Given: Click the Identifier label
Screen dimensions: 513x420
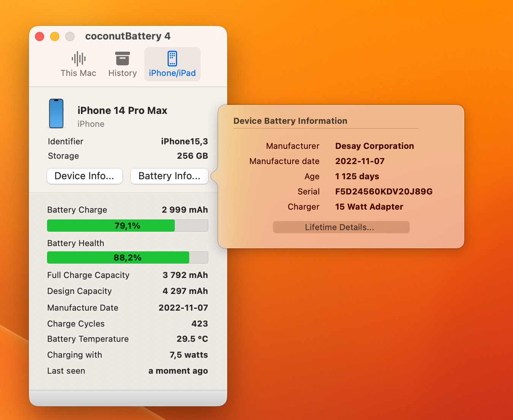Looking at the screenshot, I should [65, 142].
